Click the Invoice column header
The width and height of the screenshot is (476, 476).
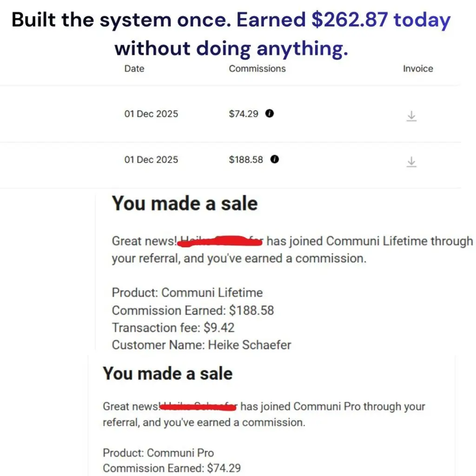418,69
